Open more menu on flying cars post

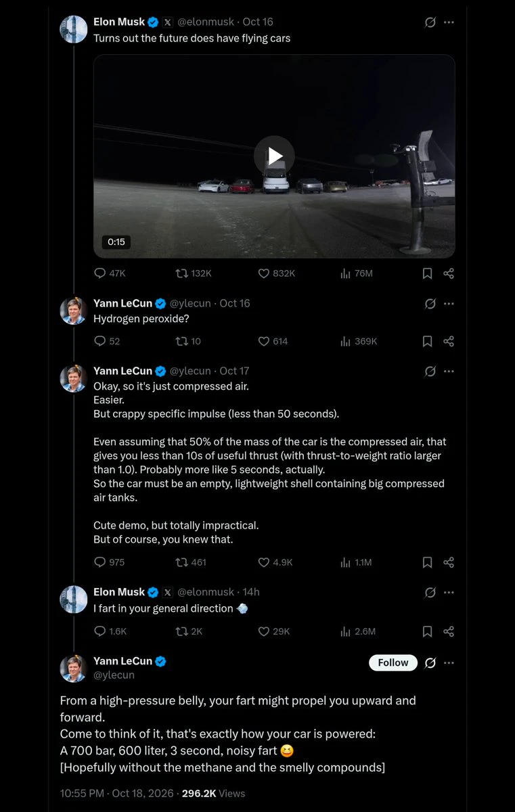click(x=449, y=22)
